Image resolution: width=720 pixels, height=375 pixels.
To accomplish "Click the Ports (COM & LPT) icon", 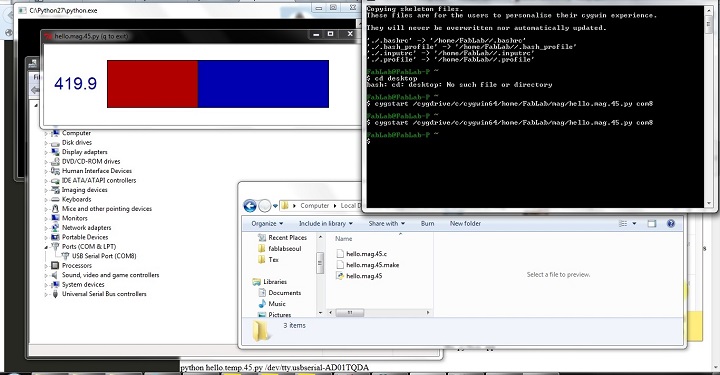I will tap(56, 246).
